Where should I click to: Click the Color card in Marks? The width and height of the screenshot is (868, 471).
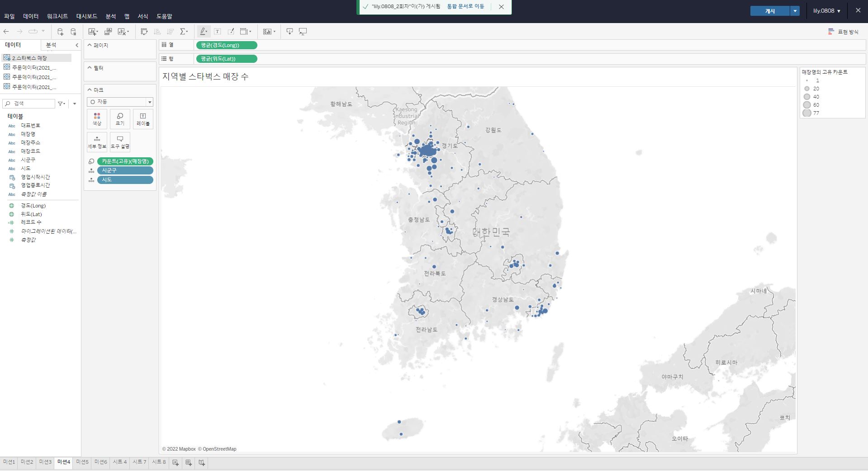pyautogui.click(x=97, y=119)
